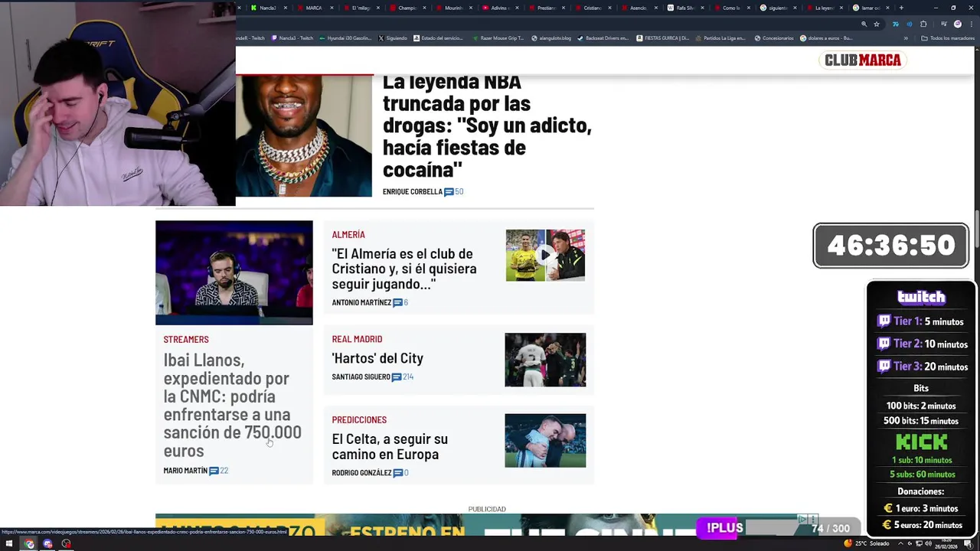Click the 25°C Soleado weather widget
Screen dimensions: 980x551
867,543
